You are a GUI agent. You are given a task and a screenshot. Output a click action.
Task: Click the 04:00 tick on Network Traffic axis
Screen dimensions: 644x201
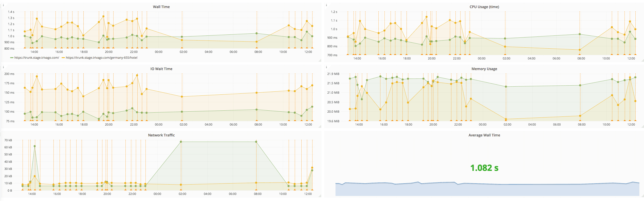click(x=208, y=194)
